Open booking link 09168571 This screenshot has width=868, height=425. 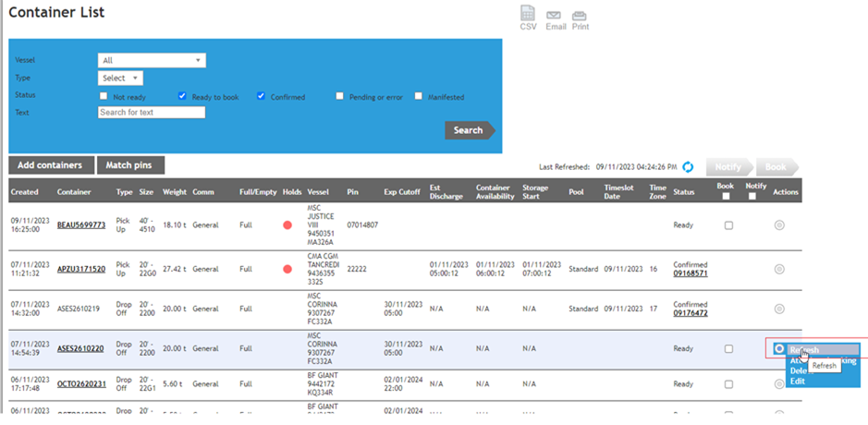pos(691,273)
